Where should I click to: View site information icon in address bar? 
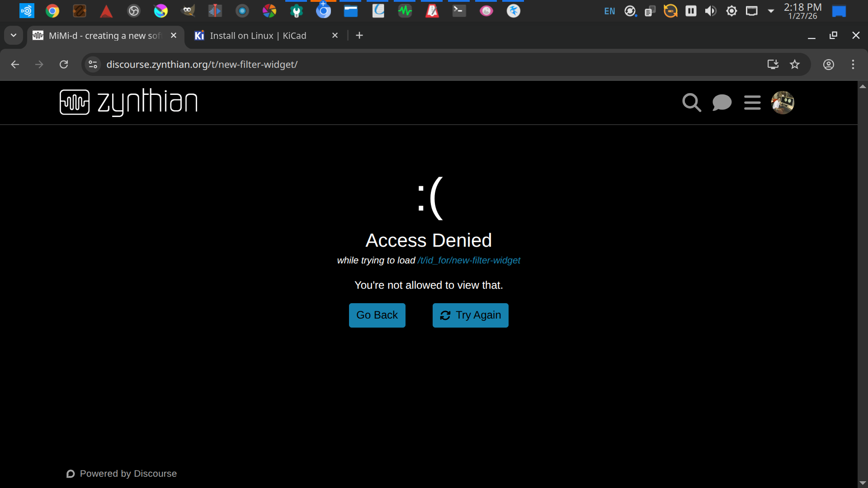pyautogui.click(x=93, y=65)
